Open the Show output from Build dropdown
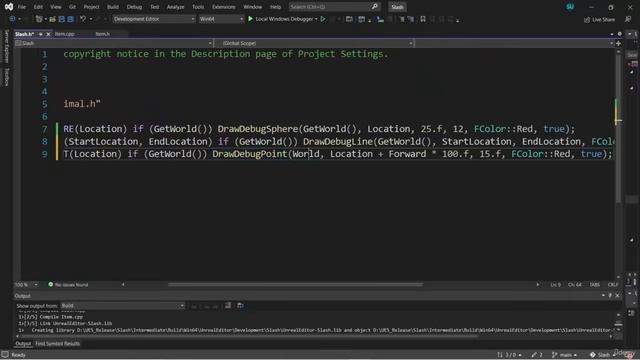 coord(122,305)
